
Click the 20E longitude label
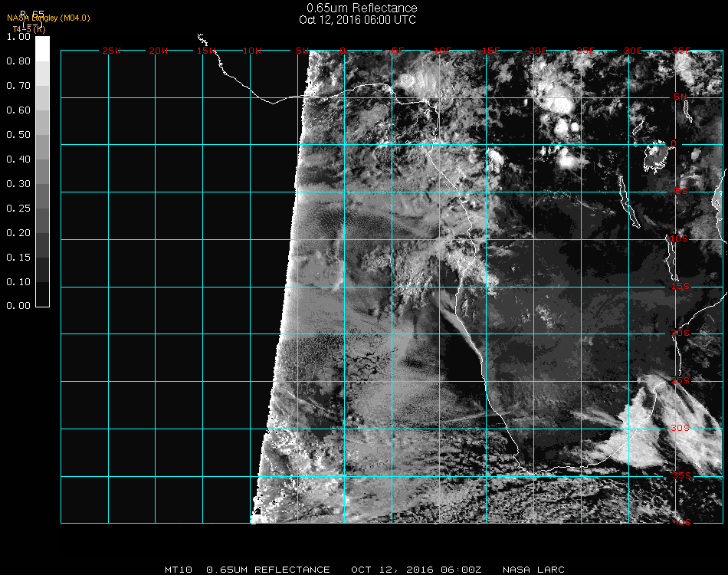point(539,51)
